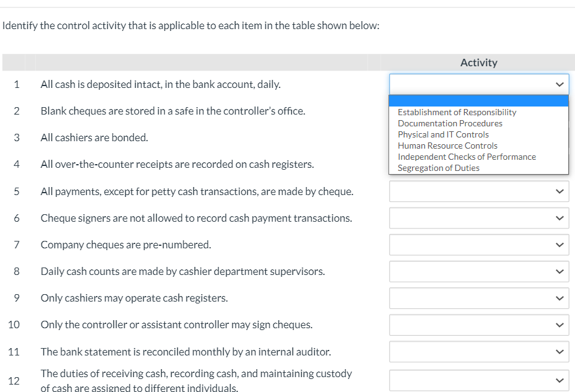Image resolution: width=575 pixels, height=392 pixels.
Task: Open the dropdown for item 9 cash register operators
Action: [x=478, y=298]
